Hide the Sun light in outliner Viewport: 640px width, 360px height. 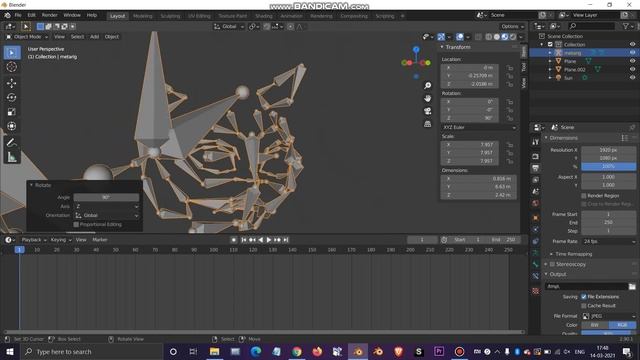pos(632,78)
